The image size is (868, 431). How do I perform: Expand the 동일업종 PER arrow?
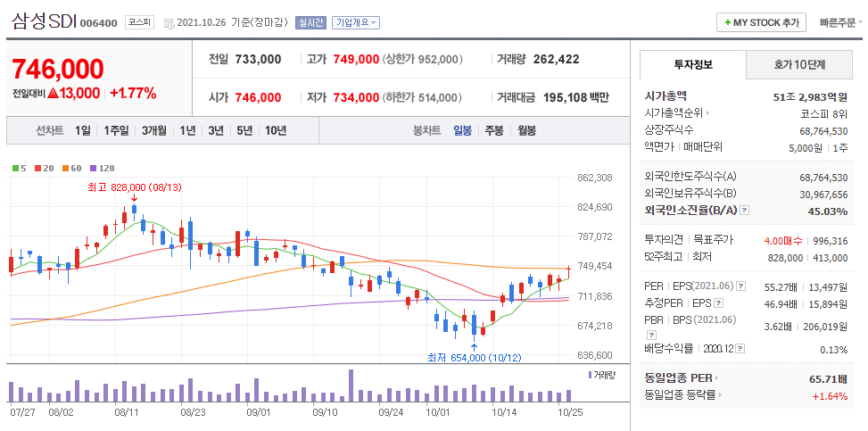[x=715, y=378]
